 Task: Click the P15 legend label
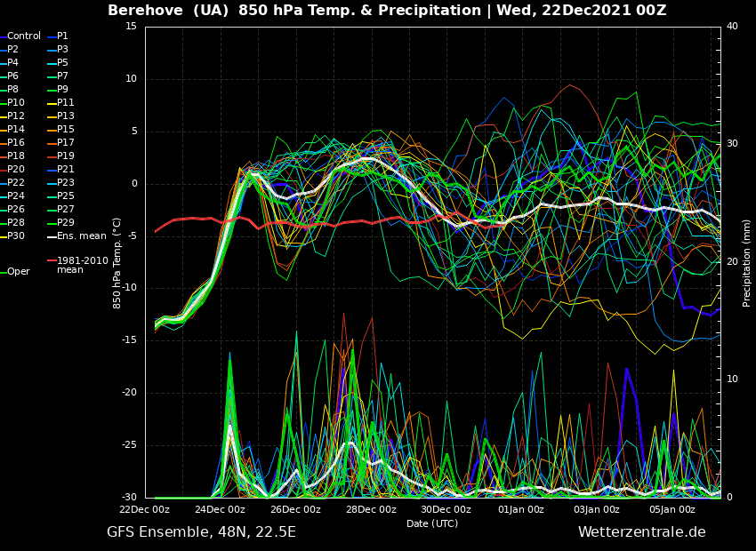66,130
